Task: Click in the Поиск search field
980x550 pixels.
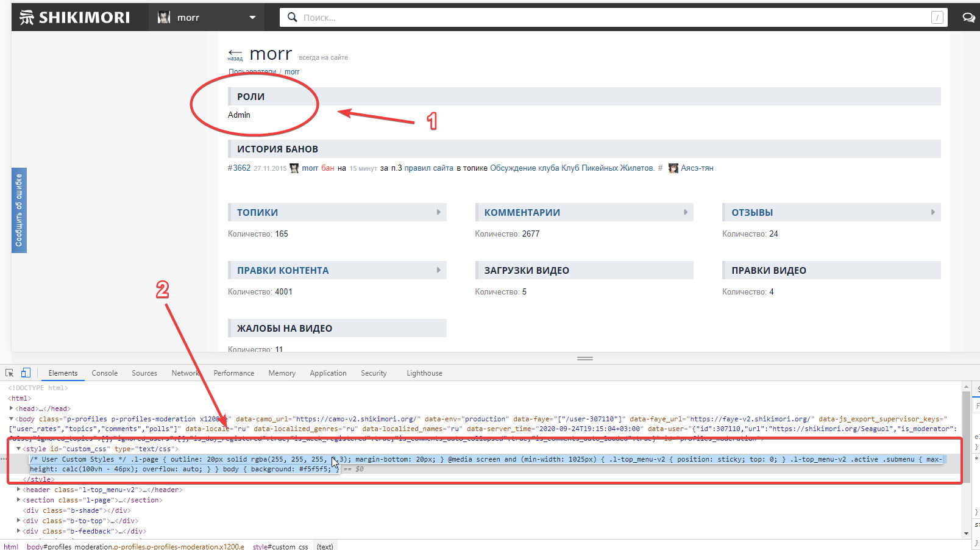Action: [x=609, y=18]
